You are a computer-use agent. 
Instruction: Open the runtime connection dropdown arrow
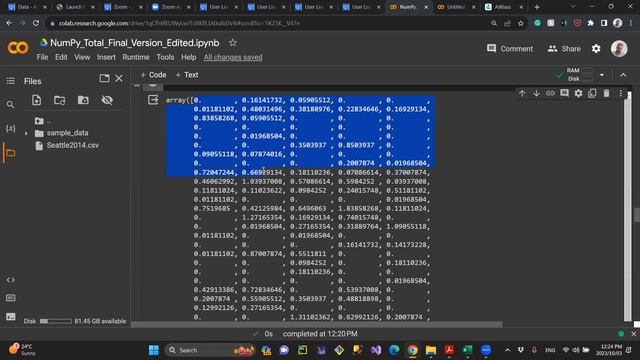pos(602,75)
